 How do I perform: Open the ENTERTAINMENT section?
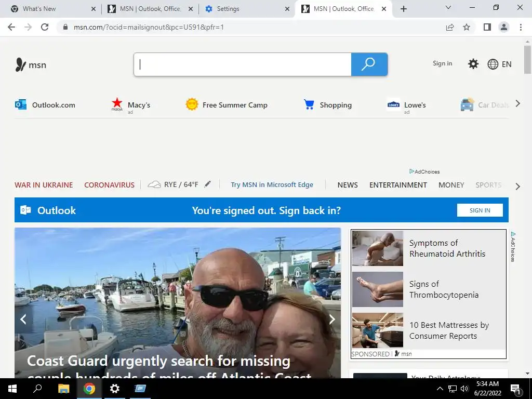pos(398,185)
